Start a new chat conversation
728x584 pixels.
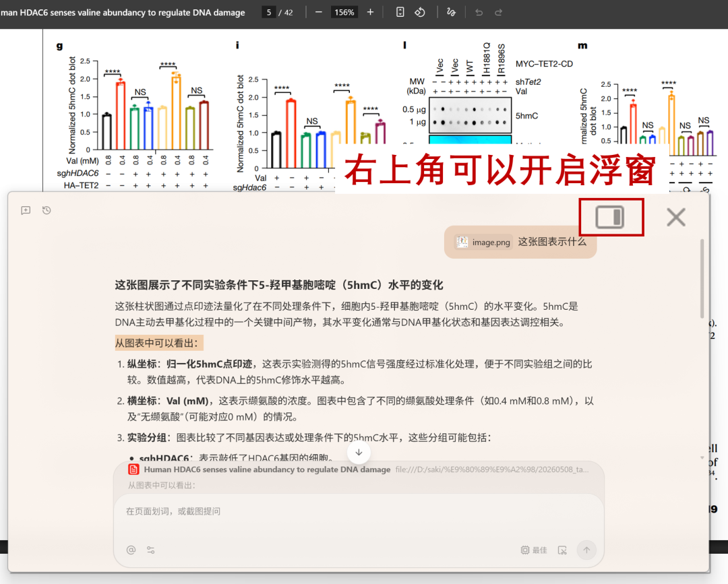click(x=26, y=210)
